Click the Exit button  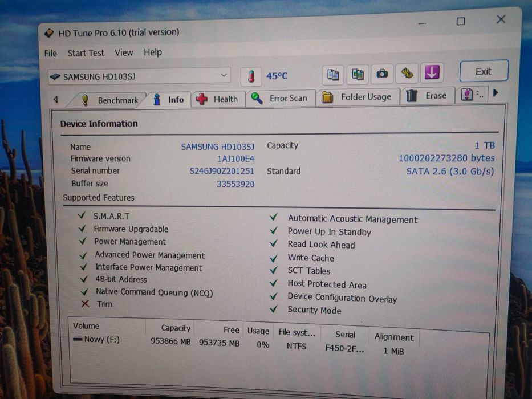click(x=484, y=71)
